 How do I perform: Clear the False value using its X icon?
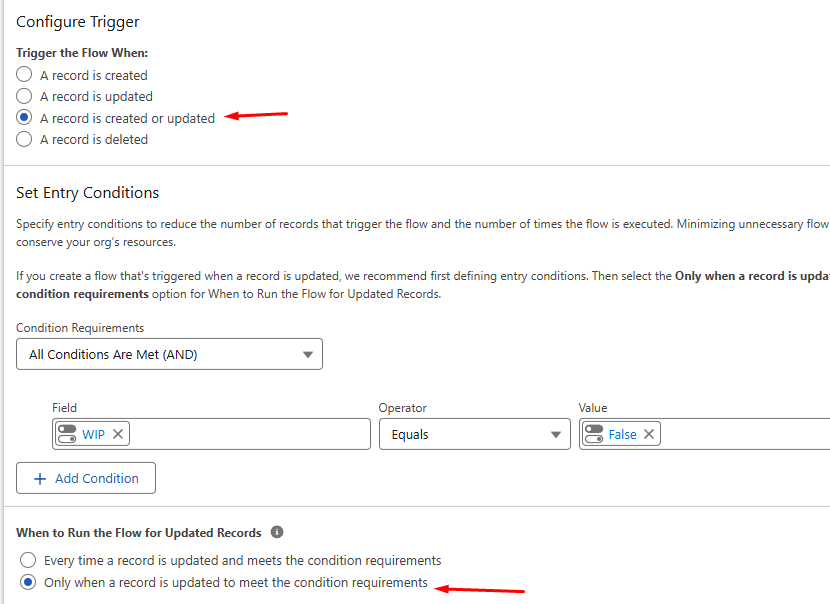(649, 434)
